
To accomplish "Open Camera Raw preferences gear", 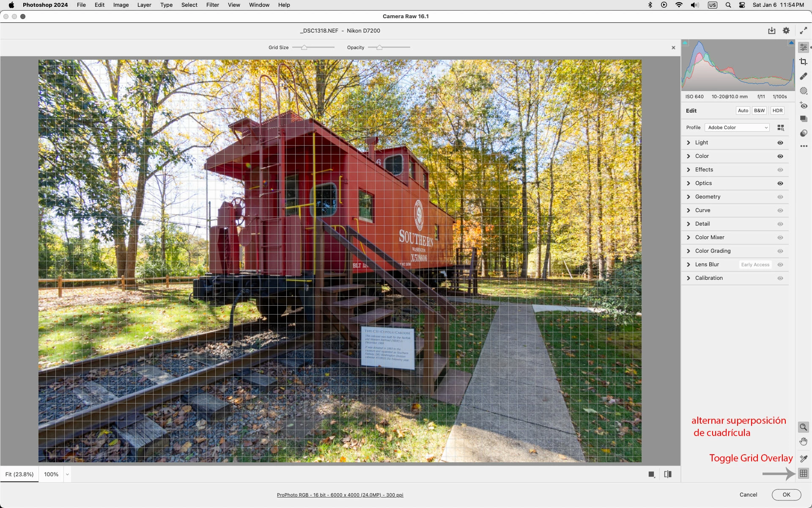I will point(786,30).
